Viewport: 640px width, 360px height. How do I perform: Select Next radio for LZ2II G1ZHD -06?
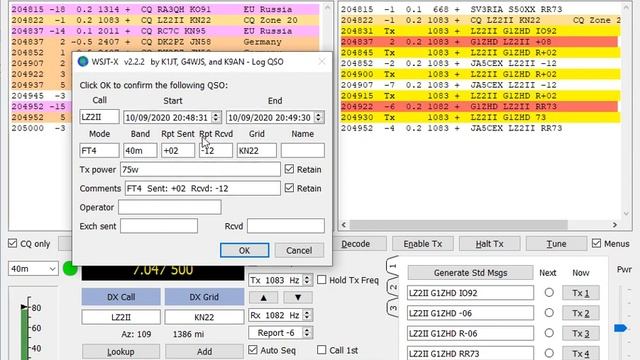[549, 313]
